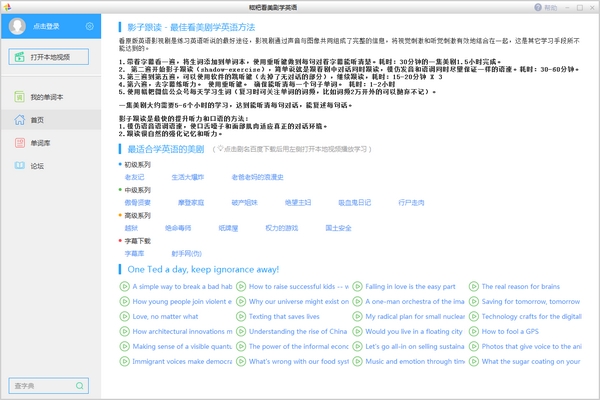Play icon for 'How young people join violent'
The height and width of the screenshot is (400, 600).
124,301
